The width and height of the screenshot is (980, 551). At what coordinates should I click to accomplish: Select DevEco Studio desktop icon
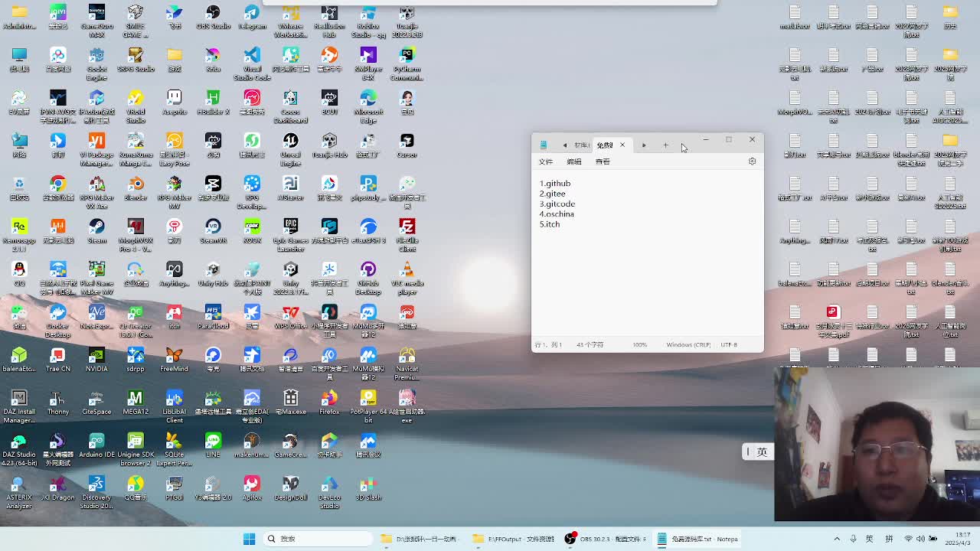(329, 493)
